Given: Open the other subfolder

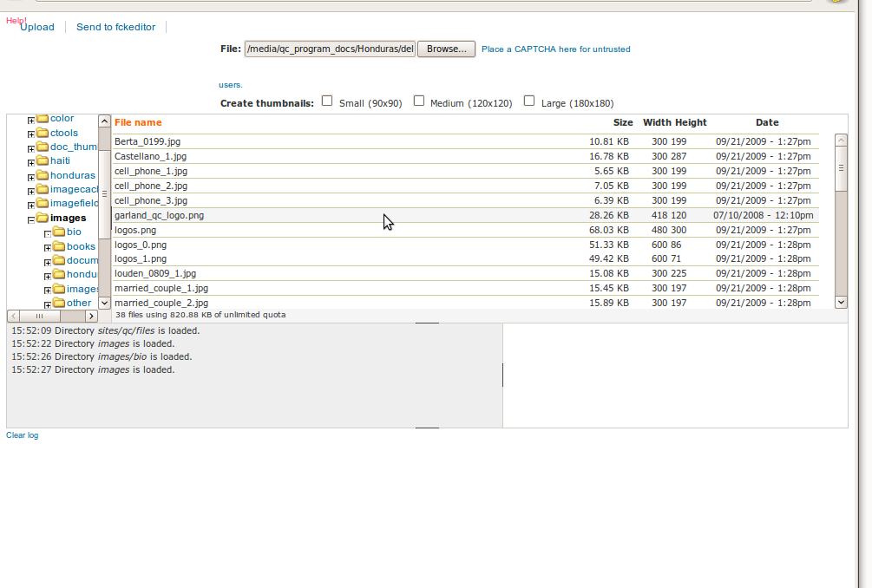Looking at the screenshot, I should pos(79,302).
